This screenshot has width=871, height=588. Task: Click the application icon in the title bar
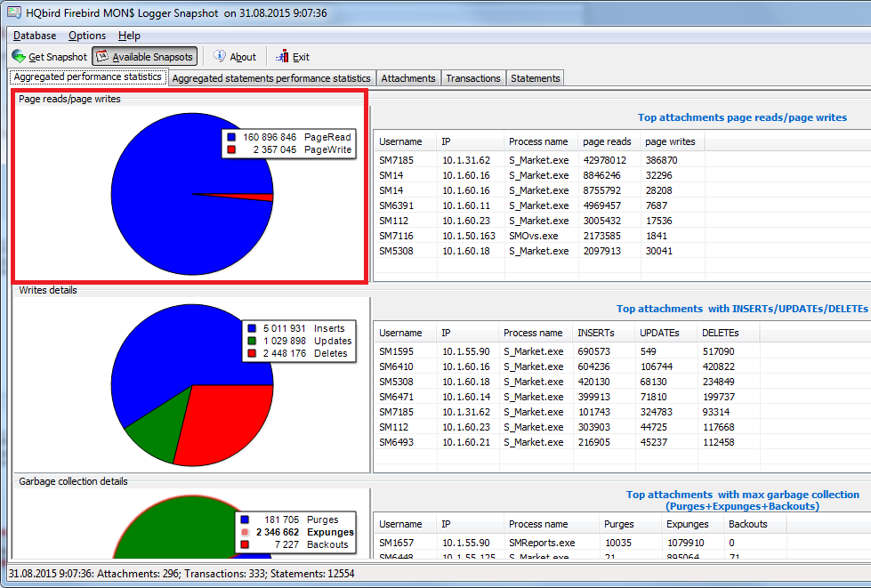pyautogui.click(x=14, y=12)
